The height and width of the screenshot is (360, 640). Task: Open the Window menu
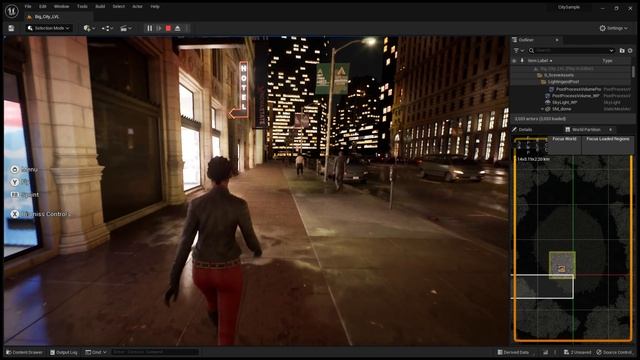(62, 7)
